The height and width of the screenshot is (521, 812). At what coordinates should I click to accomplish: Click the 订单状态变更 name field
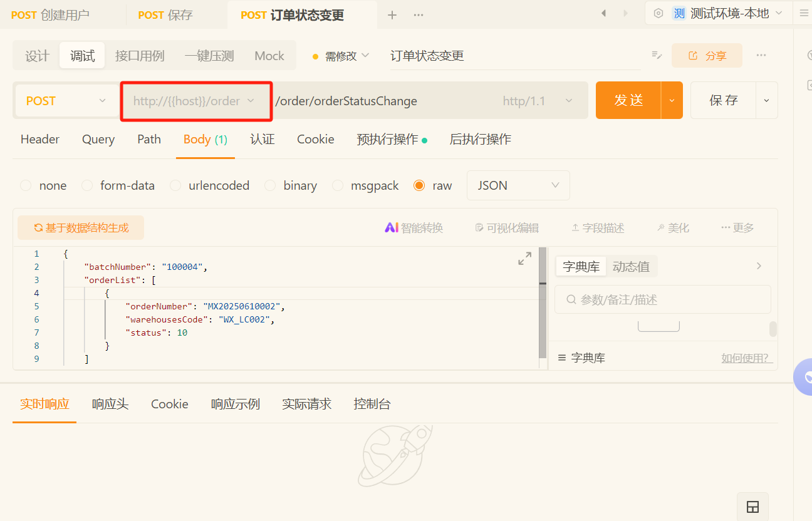[515, 56]
